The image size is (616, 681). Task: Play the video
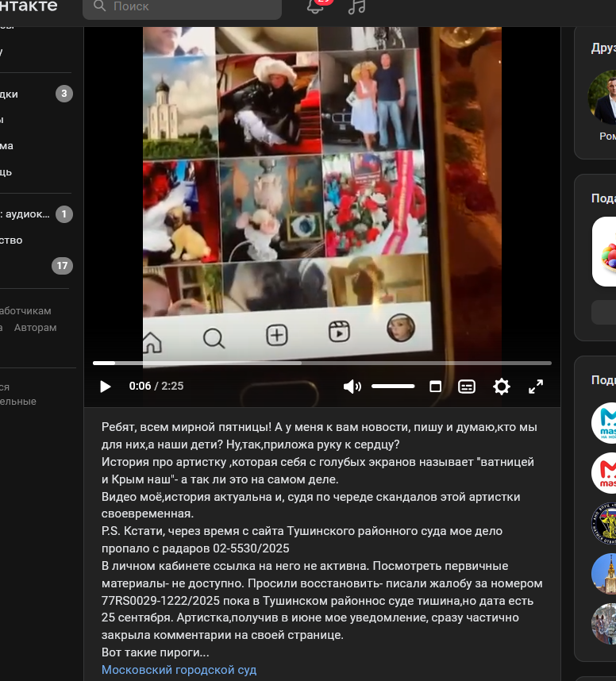pyautogui.click(x=106, y=387)
